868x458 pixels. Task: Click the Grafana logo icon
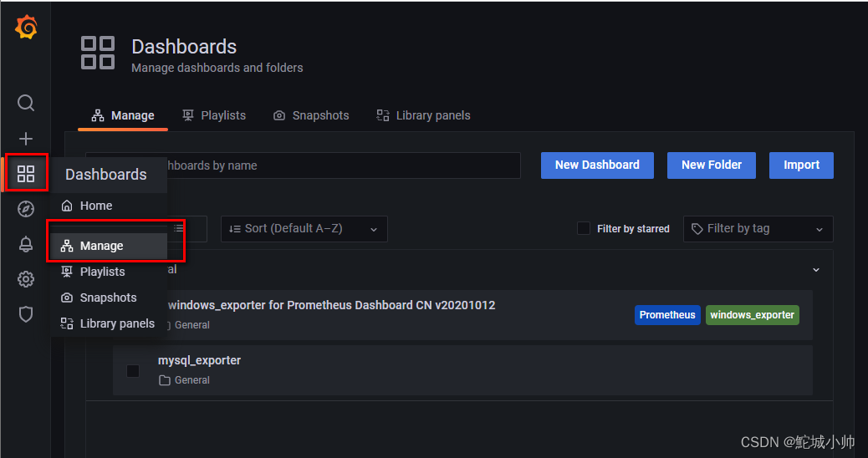pyautogui.click(x=26, y=27)
